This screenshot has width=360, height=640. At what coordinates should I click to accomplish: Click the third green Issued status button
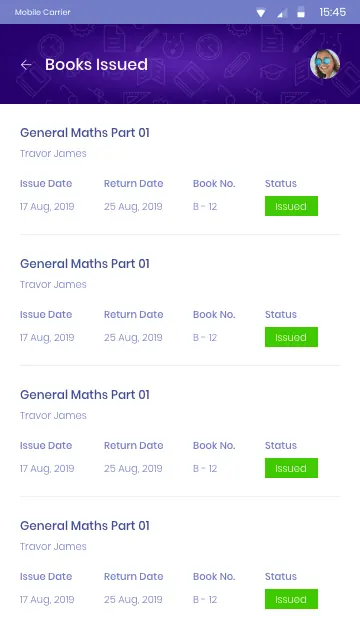tap(291, 468)
